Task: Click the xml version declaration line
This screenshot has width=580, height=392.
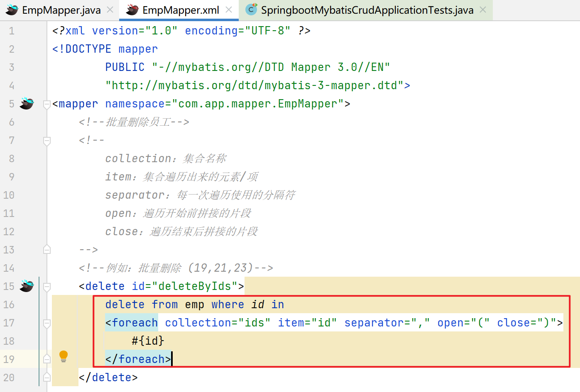Action: (x=181, y=31)
